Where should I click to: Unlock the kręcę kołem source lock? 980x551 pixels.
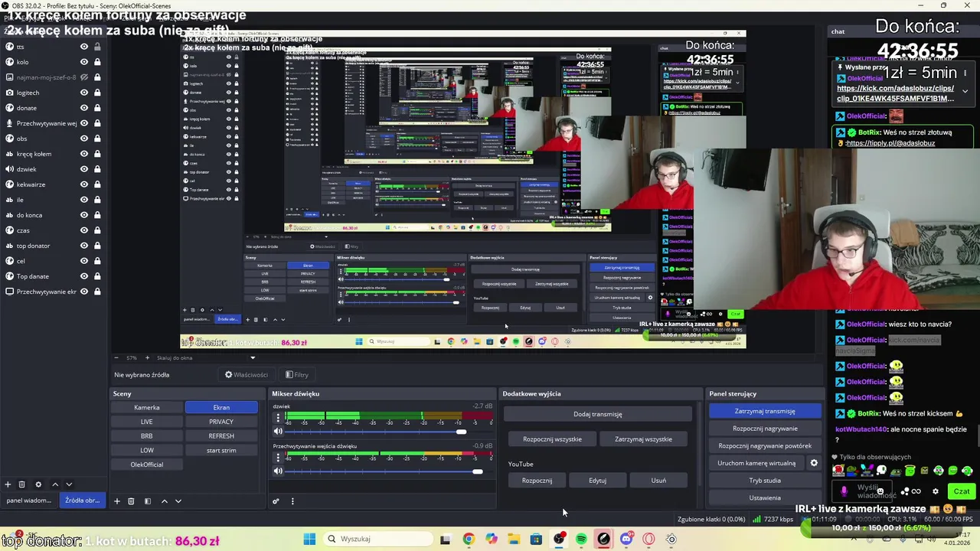click(97, 154)
